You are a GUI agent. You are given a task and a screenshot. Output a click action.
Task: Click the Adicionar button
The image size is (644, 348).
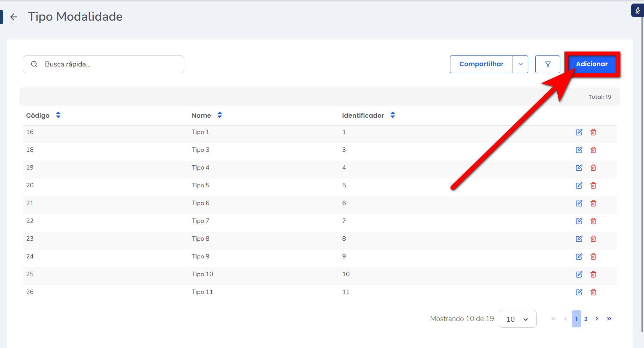(591, 64)
